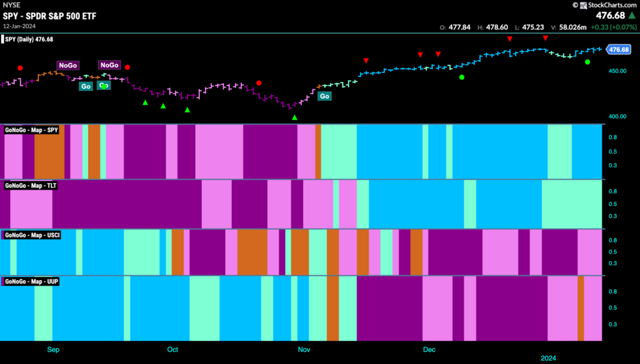Click the StockCharts.com logo icon
The width and height of the screenshot is (640, 364).
coord(584,5)
